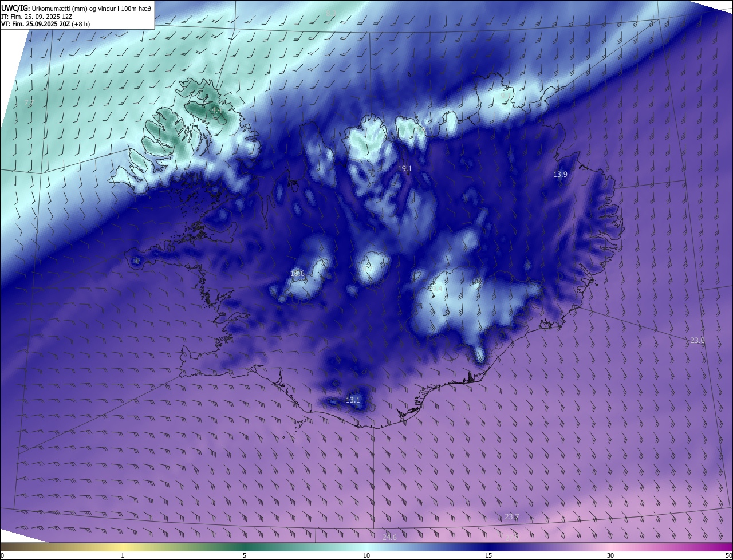Screen dimensions: 733x560
Task: Click the 13.1 value label near the south coast
Action: [x=353, y=400]
